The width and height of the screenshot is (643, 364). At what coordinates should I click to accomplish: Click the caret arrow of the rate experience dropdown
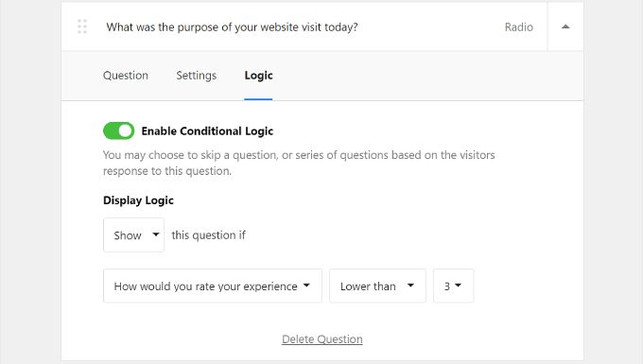click(306, 286)
